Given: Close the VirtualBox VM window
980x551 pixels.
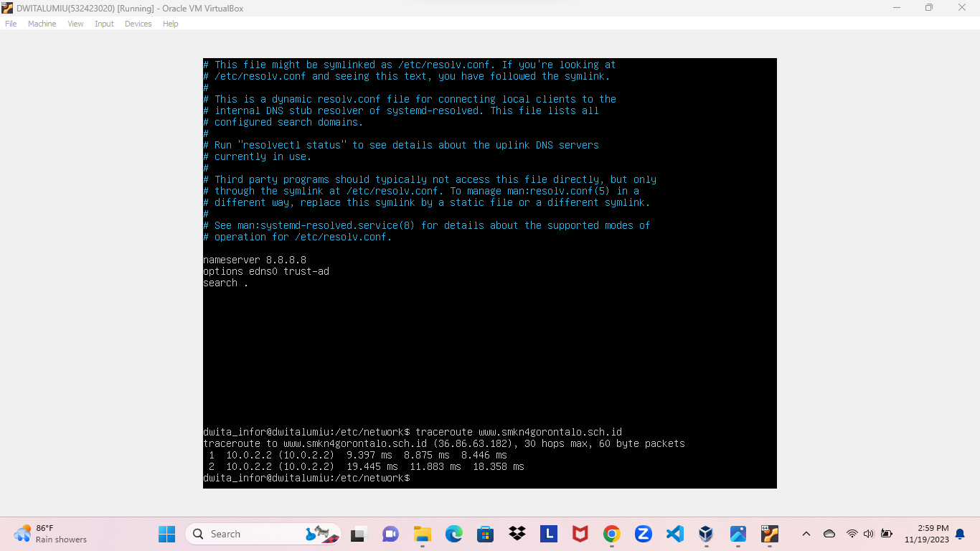Looking at the screenshot, I should pos(962,8).
